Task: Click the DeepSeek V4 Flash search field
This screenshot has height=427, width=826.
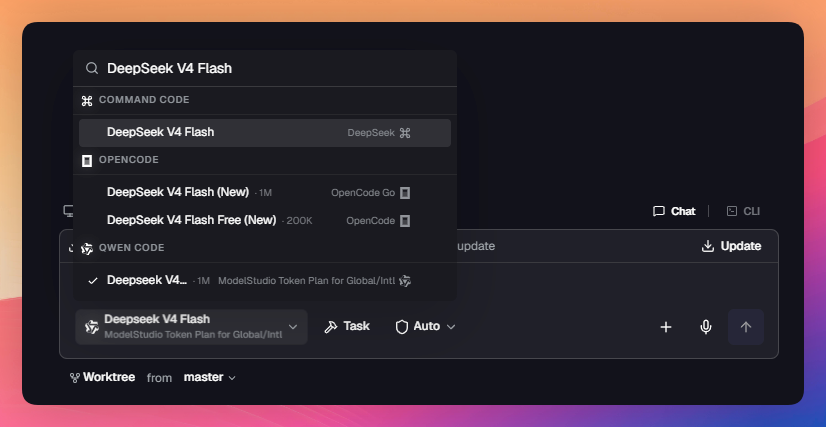Action: [264, 68]
